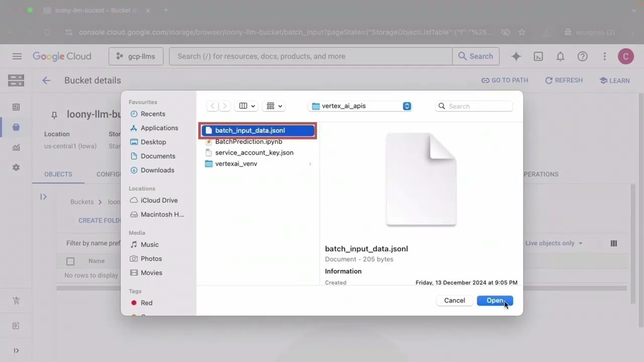Pin the loony-llm-bucket page
644x362 pixels.
(54, 115)
